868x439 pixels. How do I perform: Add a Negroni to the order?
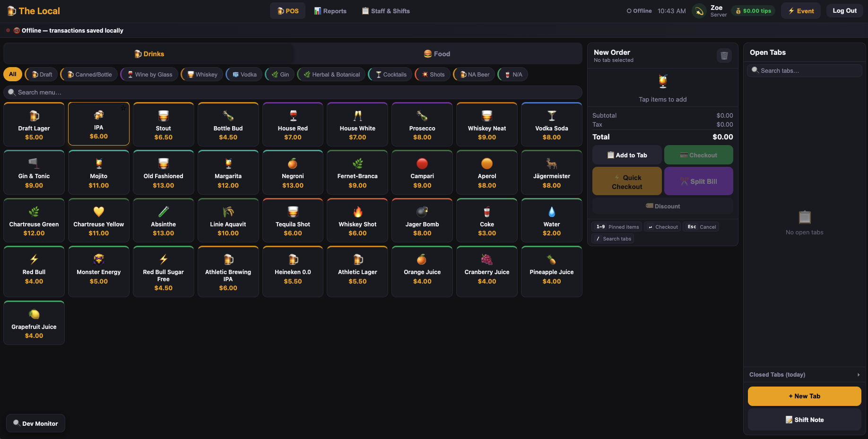(293, 172)
